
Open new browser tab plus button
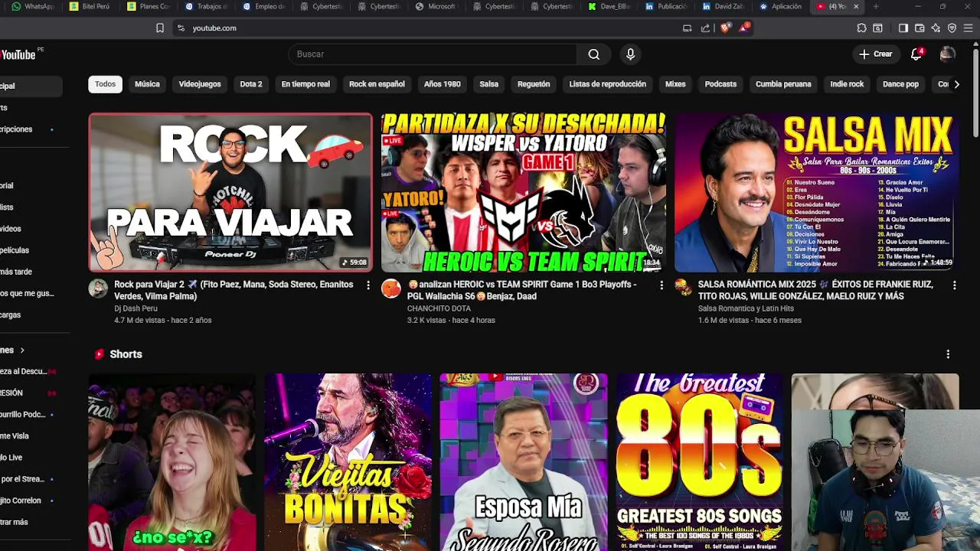click(x=876, y=7)
